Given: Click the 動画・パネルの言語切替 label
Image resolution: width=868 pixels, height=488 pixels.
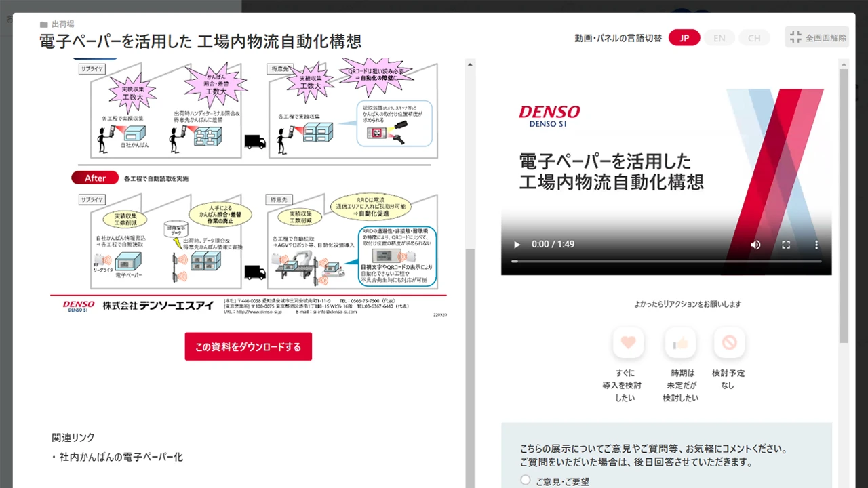Looking at the screenshot, I should 618,38.
